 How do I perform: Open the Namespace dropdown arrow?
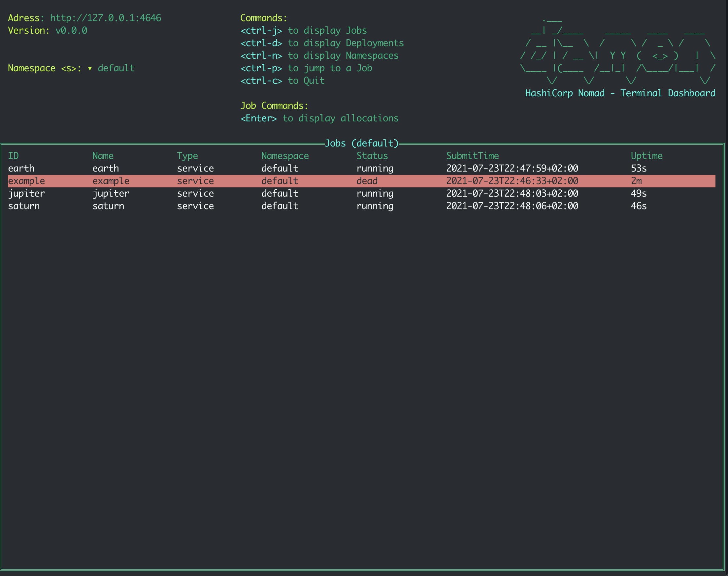tap(90, 69)
